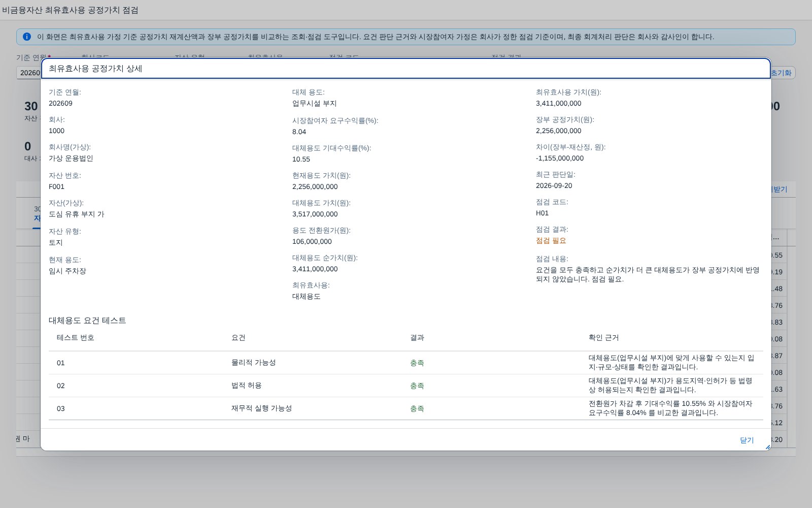Screen dimensions: 812x508
Task: Select the 대체용도 가치 amount 3,517,000,000
Action: coord(315,214)
